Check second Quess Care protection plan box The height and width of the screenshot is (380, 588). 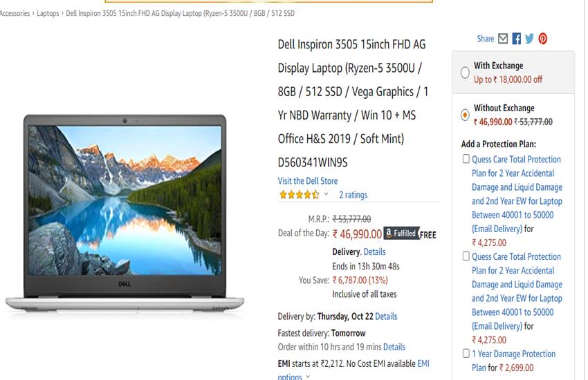[x=466, y=256]
